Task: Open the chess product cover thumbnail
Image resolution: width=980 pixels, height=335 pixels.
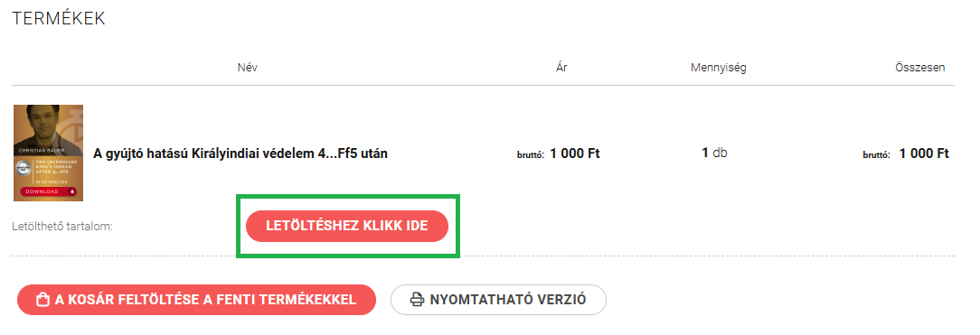Action: [x=49, y=153]
